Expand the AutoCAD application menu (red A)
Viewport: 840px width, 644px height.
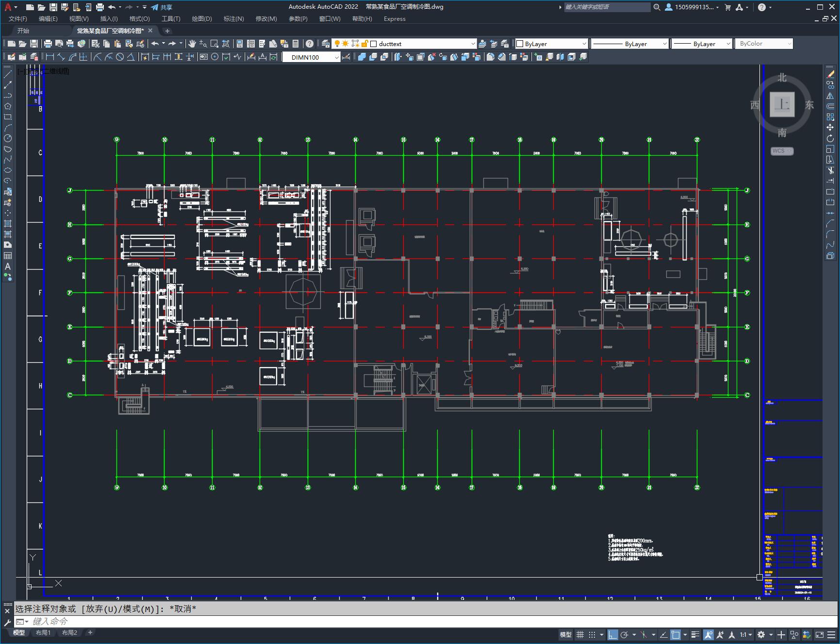coord(10,7)
